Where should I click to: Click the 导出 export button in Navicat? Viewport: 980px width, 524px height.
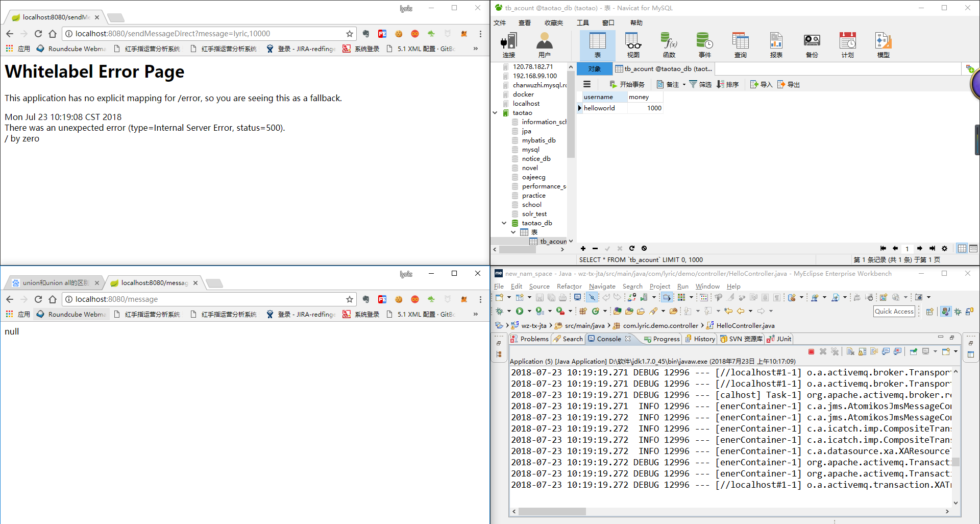pos(789,85)
